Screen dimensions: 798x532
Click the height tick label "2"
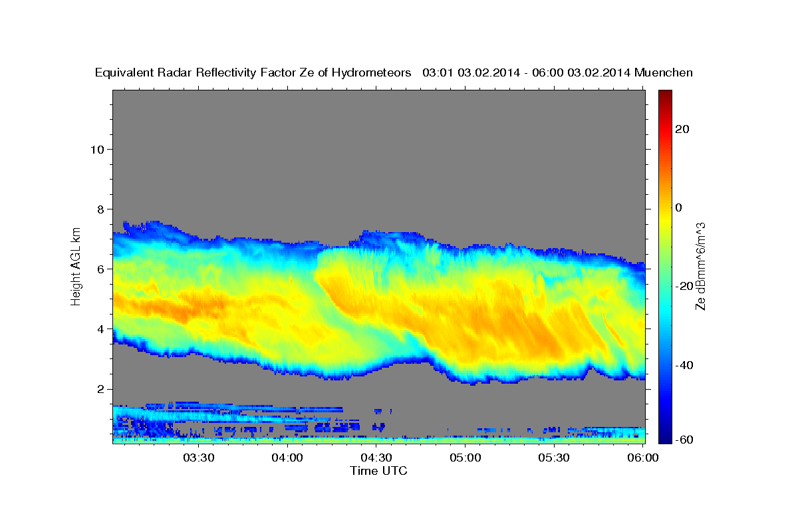tap(100, 389)
